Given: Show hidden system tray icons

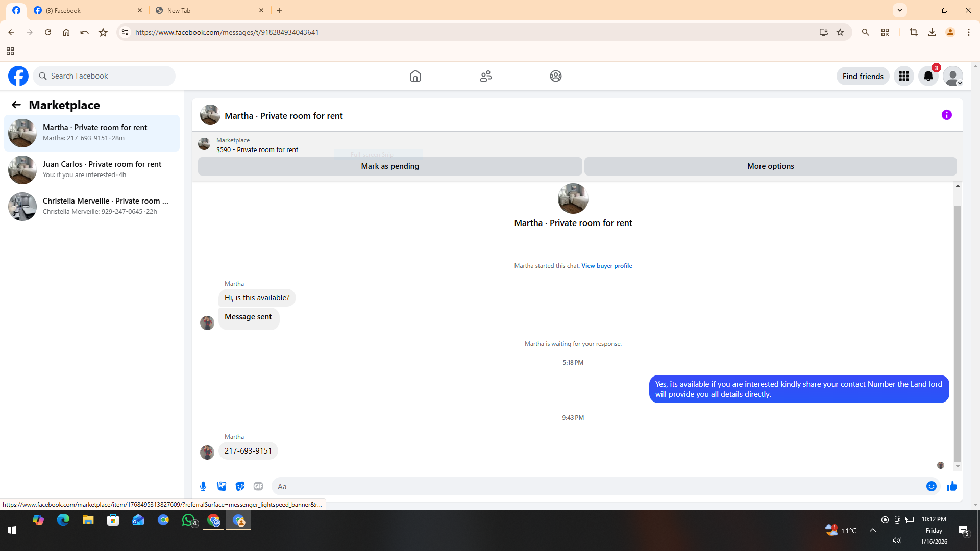Looking at the screenshot, I should tap(873, 530).
